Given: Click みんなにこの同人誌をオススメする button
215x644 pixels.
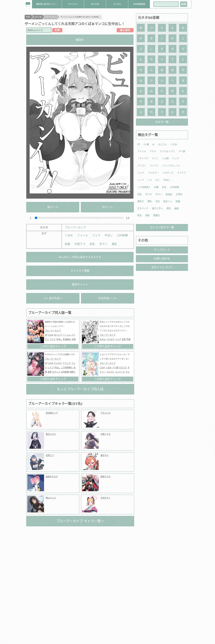Looking at the screenshot, I should coord(80,257).
